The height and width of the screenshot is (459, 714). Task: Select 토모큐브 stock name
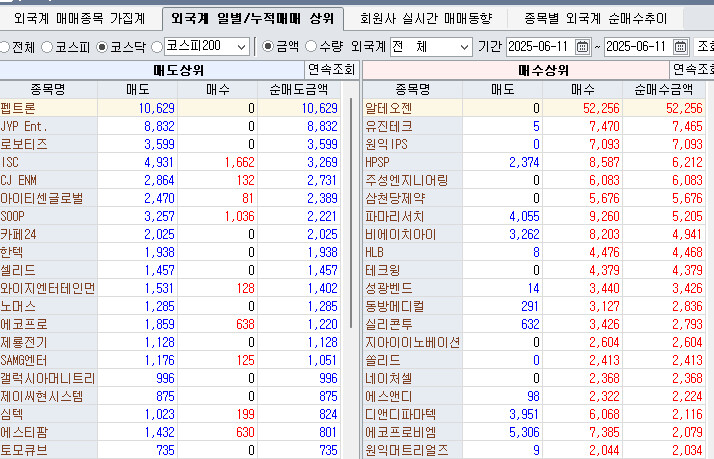pos(24,450)
